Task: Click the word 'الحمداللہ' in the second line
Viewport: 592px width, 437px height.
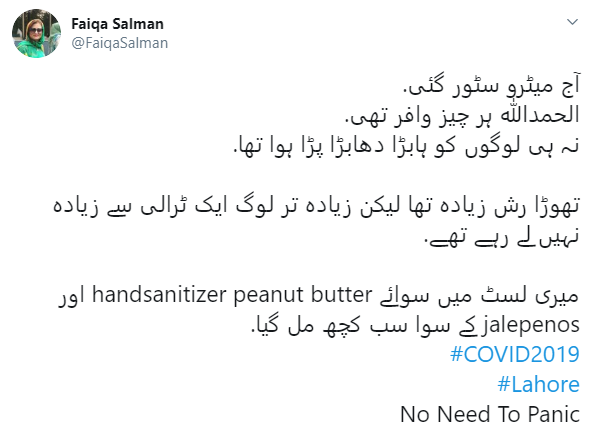Action: pos(540,115)
